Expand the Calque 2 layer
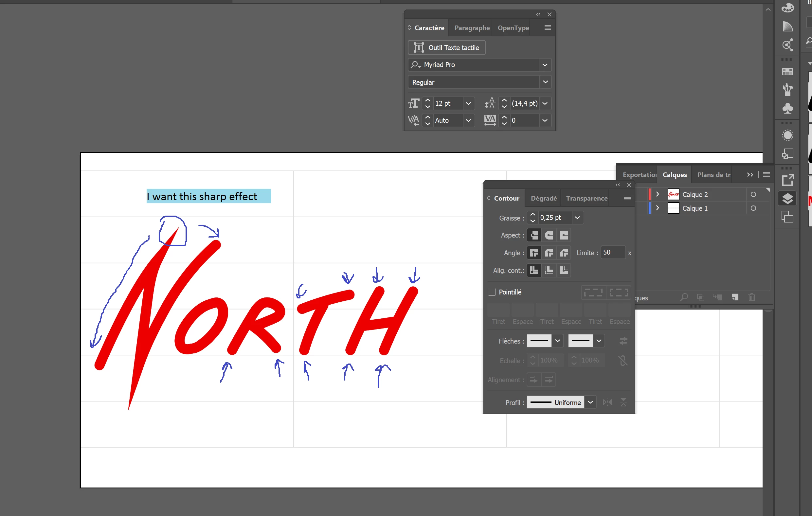This screenshot has height=516, width=812. [x=657, y=194]
